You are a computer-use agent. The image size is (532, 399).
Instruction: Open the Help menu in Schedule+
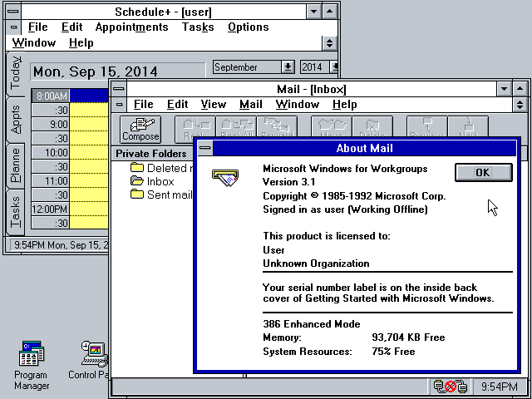[x=81, y=42]
